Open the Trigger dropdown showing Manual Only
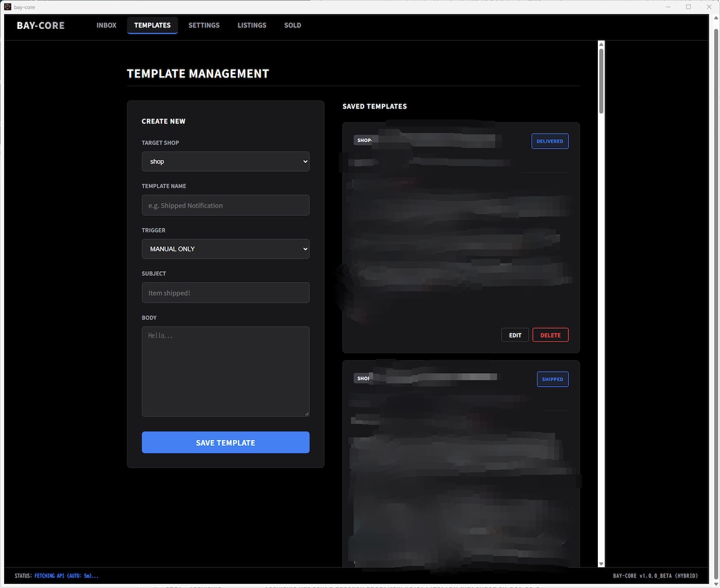Viewport: 720px width, 588px height. click(x=225, y=249)
